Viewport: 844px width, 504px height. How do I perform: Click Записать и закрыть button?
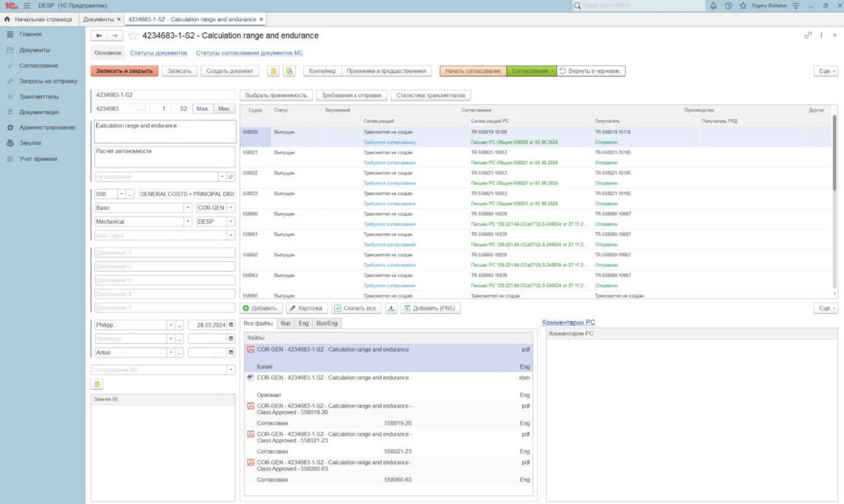pos(125,71)
